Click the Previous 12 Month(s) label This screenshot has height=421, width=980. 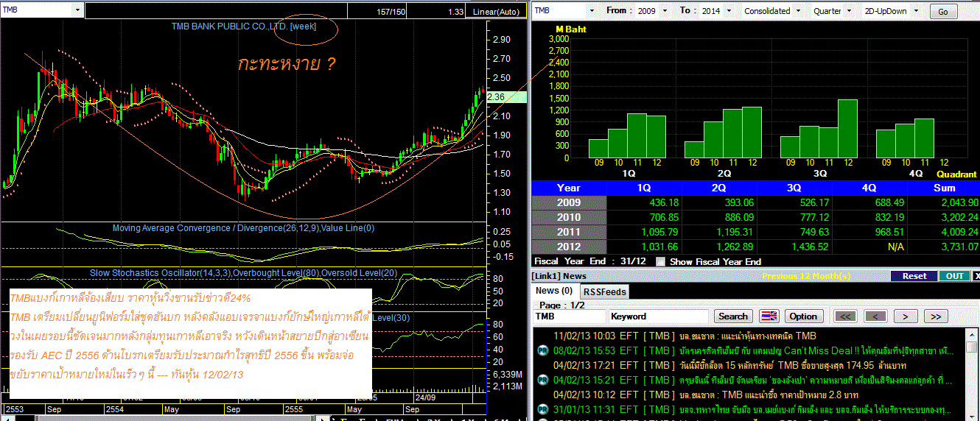(x=806, y=276)
